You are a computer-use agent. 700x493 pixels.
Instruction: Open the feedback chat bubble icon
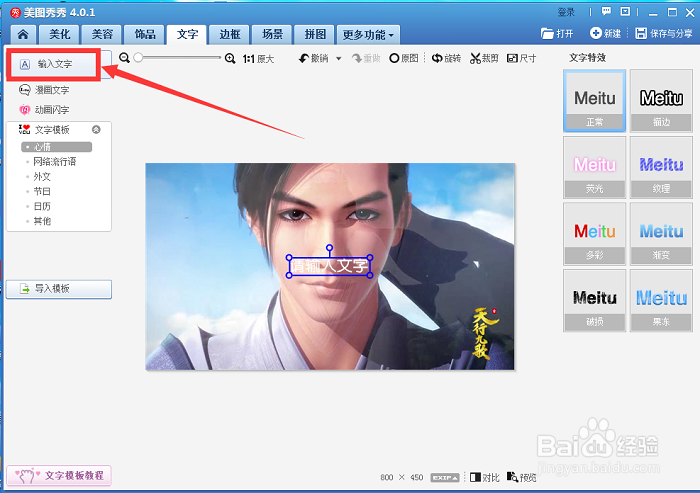(606, 12)
